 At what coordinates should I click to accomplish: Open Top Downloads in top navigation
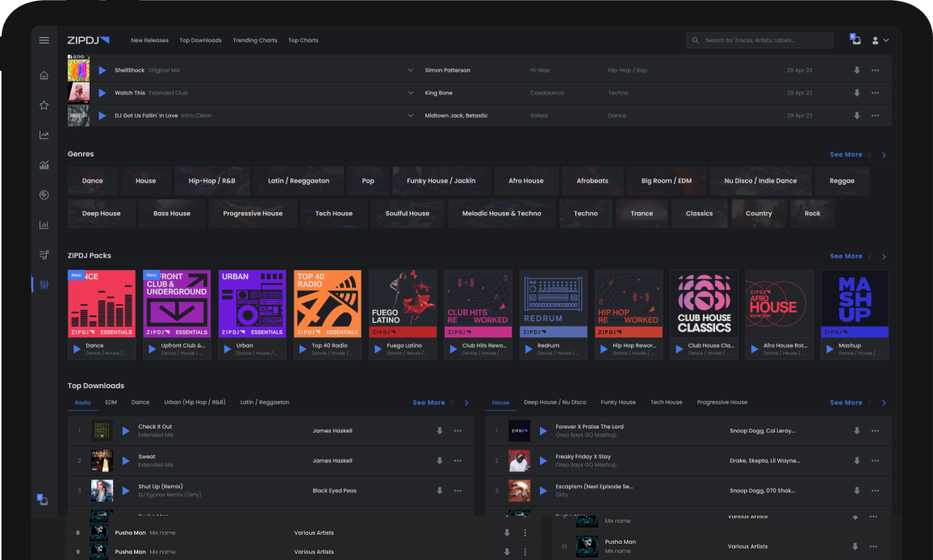click(200, 40)
